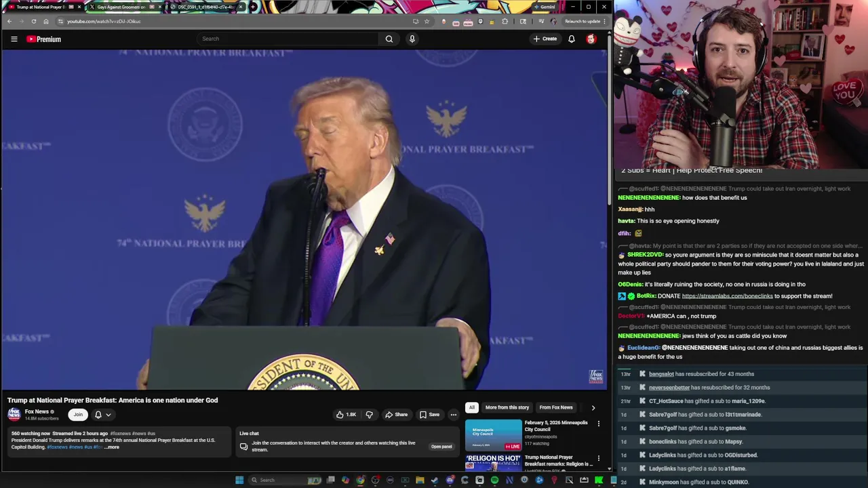Go to YouTube Premium home logo
Screen dimensions: 868x488
(44, 39)
